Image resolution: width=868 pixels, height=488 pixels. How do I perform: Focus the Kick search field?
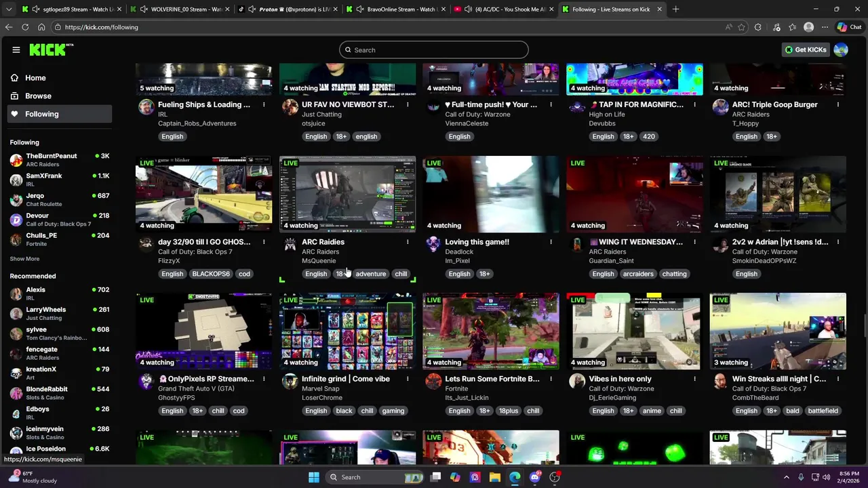[x=434, y=49]
